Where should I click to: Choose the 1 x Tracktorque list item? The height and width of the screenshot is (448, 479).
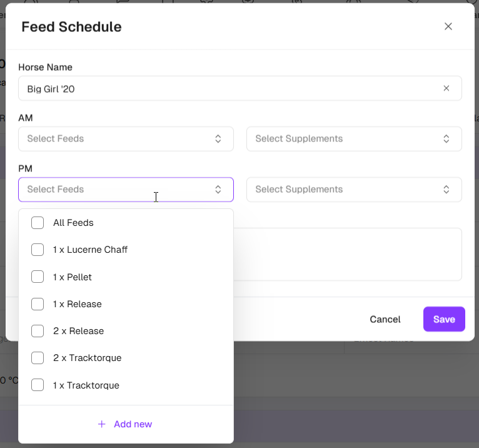86,385
